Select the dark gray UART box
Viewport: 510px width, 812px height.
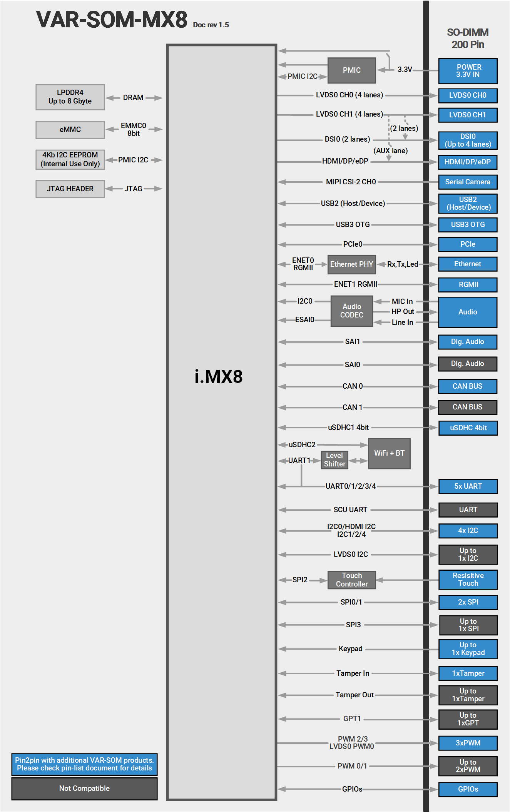pos(468,510)
